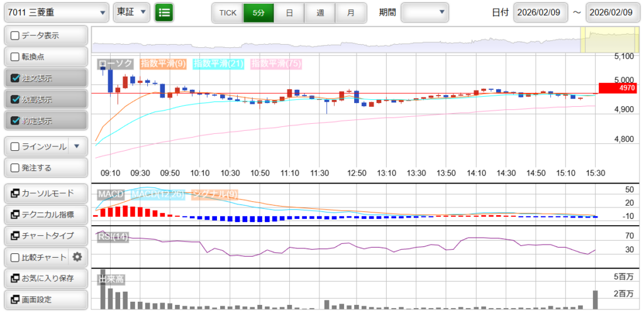Click お気に入り保存 to save favorite

[x=45, y=278]
